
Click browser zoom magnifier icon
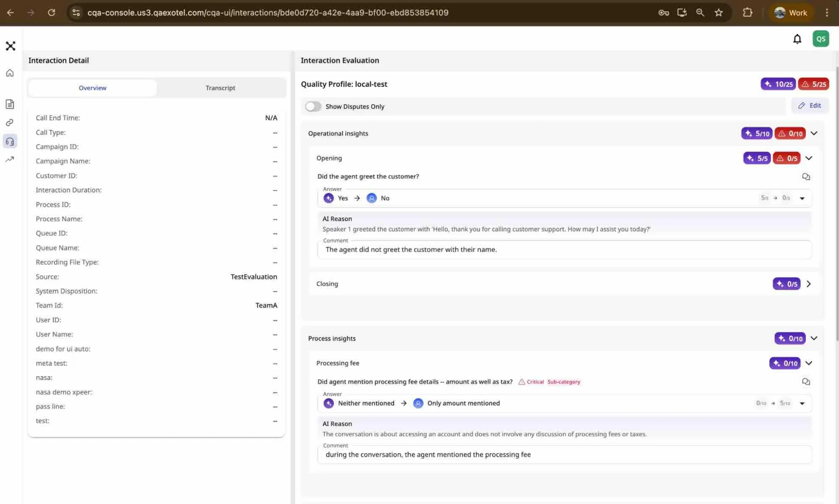click(x=700, y=13)
